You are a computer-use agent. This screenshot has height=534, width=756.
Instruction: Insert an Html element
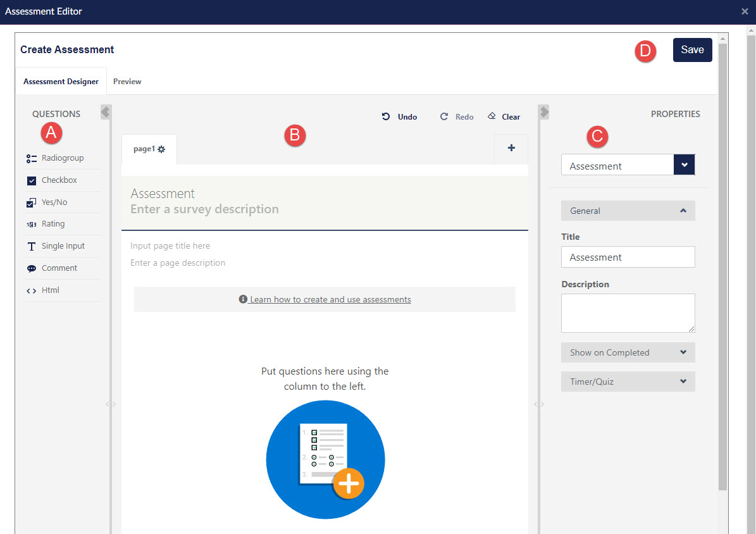point(50,290)
